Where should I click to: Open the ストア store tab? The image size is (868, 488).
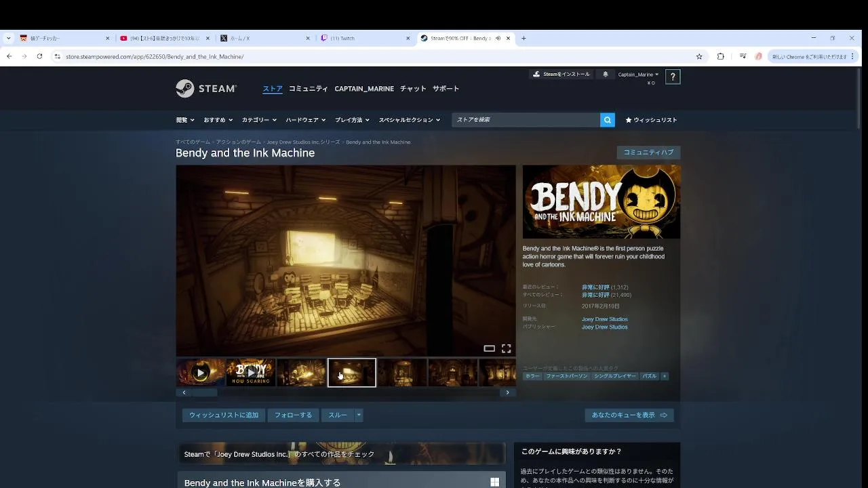click(273, 89)
